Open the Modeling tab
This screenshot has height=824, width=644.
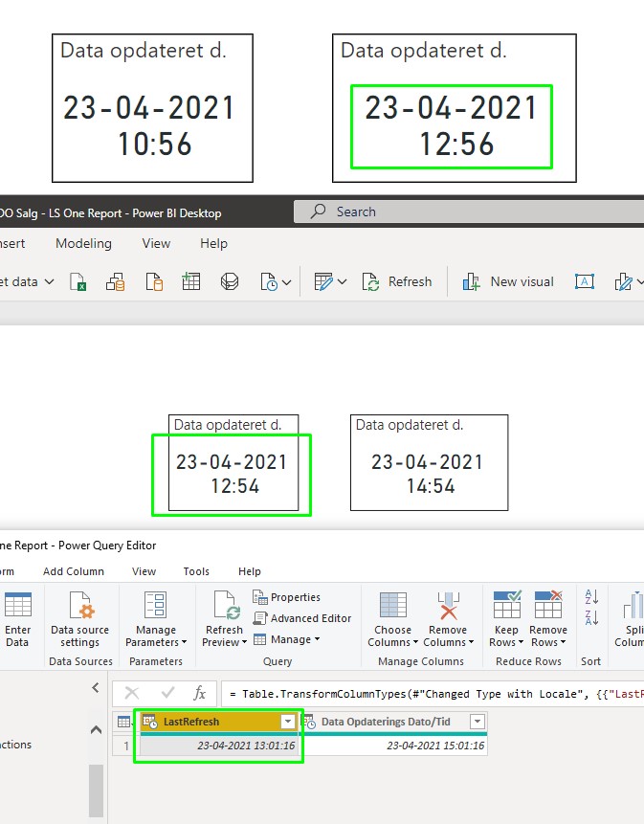[x=83, y=243]
